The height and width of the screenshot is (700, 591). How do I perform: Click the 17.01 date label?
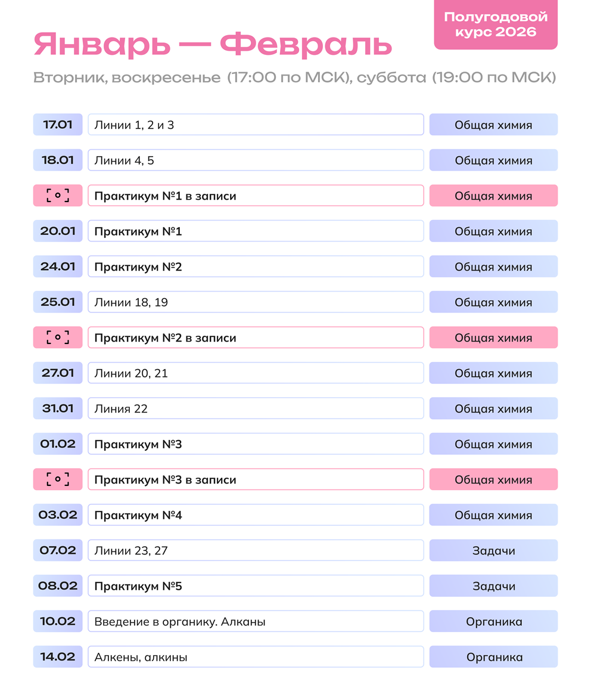click(x=58, y=125)
